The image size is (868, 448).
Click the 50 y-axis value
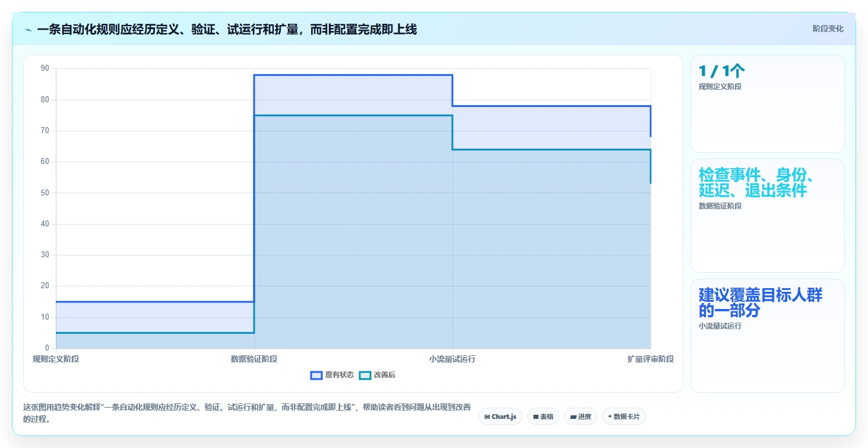45,193
